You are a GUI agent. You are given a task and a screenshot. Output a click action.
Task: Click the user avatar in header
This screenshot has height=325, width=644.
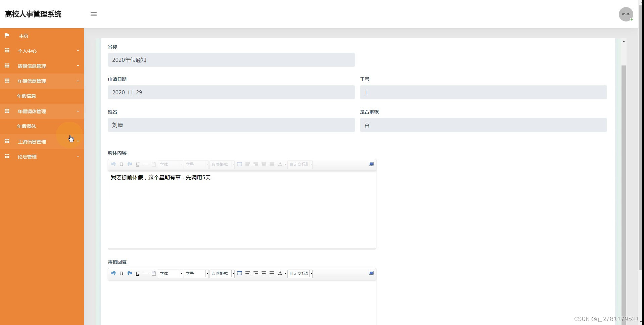pos(626,14)
